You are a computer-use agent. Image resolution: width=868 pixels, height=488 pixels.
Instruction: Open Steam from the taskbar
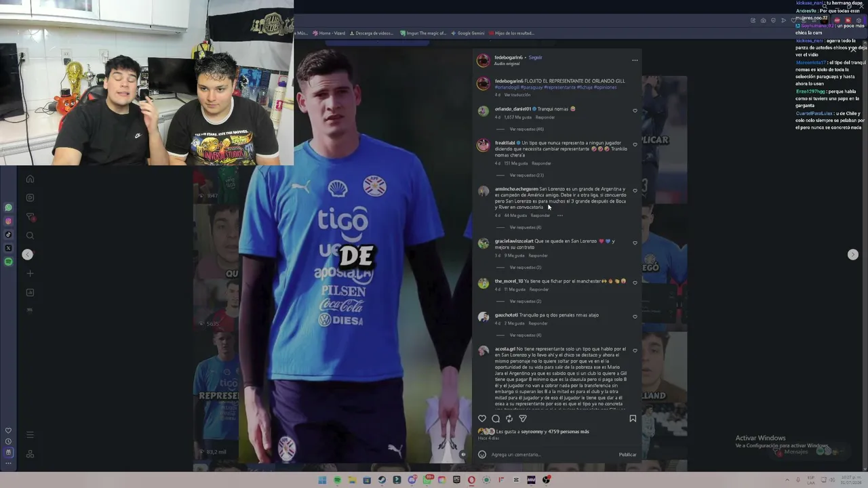point(382,481)
